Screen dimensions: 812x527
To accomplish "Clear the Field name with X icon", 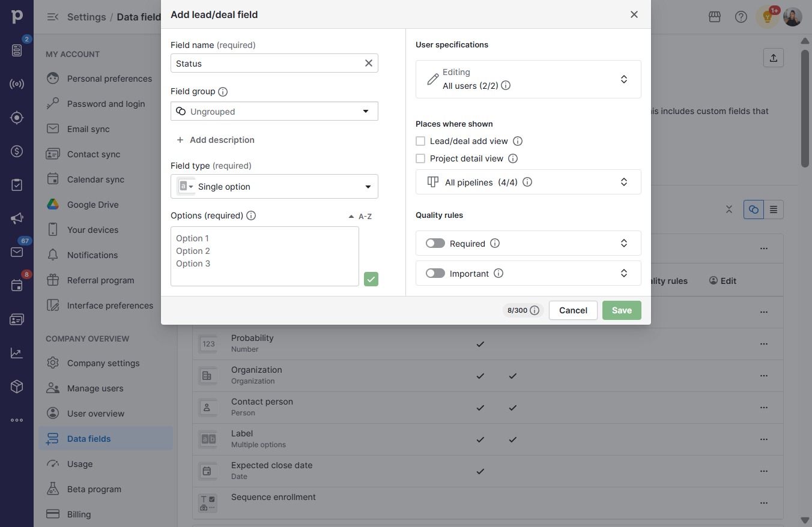I will point(369,63).
